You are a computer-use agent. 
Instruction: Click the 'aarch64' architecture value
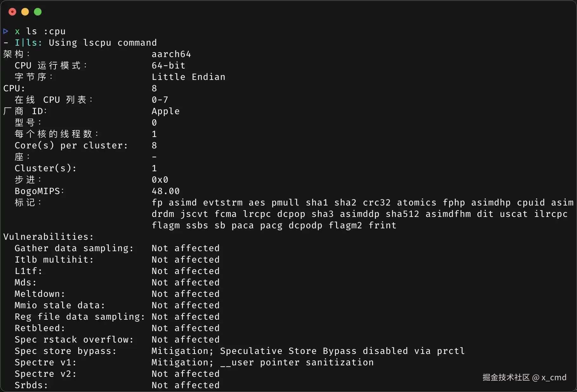coord(171,54)
